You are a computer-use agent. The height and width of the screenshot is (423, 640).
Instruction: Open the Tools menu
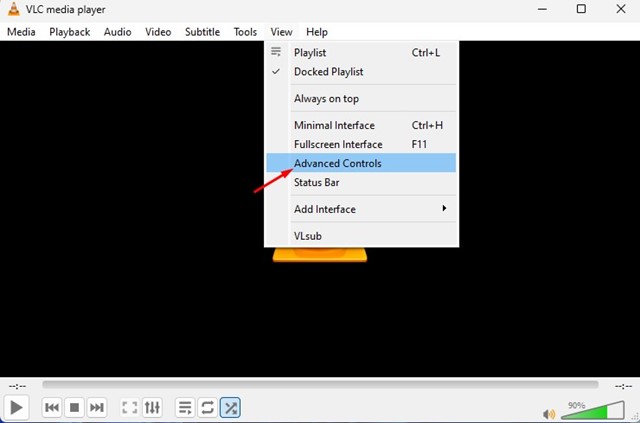pos(245,32)
